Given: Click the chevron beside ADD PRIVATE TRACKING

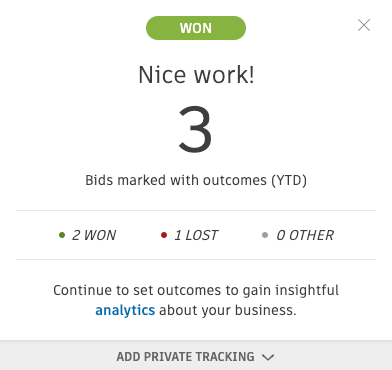Looking at the screenshot, I should (x=268, y=357).
